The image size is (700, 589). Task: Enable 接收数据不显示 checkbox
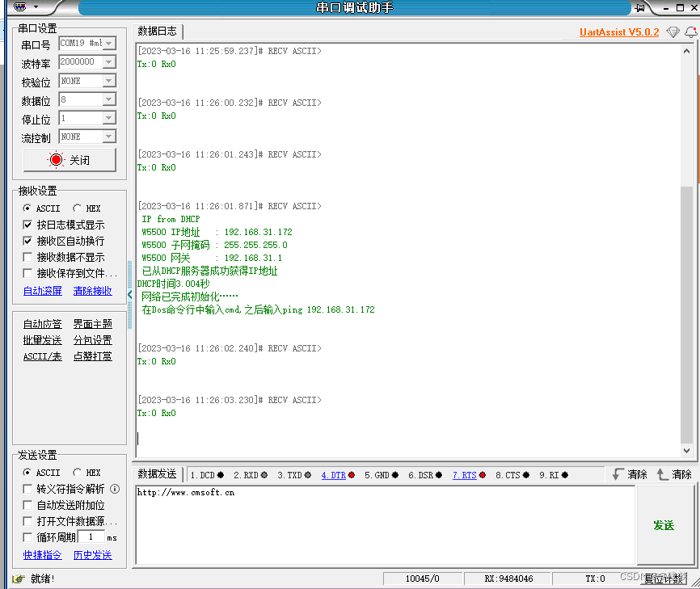click(x=27, y=257)
